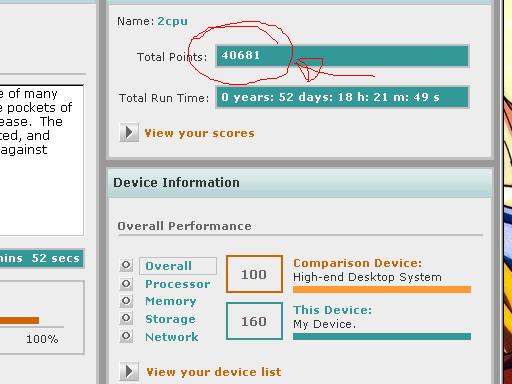Viewport: 512px width, 384px height.
Task: Click the My Device. label
Action: tap(324, 324)
